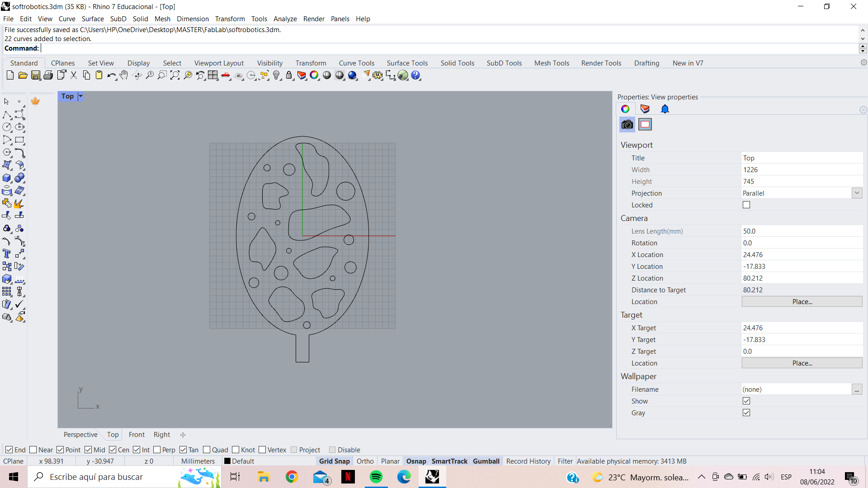Click the blue sphere Render icon
The image size is (868, 488).
coord(353,75)
